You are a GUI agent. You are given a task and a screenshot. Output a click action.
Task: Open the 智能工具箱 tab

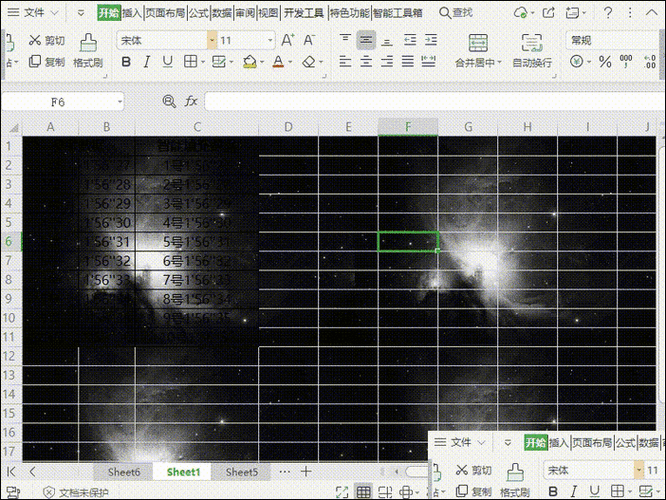click(x=398, y=13)
